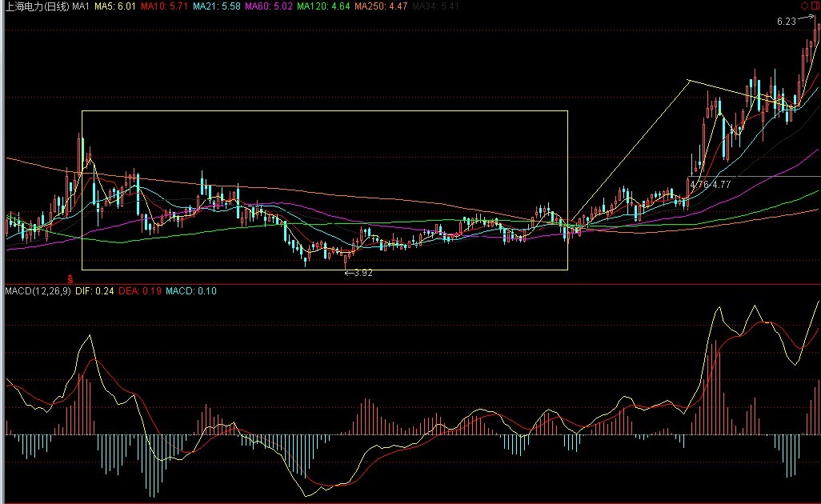Select the red MA10: 5.71 label
This screenshot has height=504, width=821.
pyautogui.click(x=164, y=6)
